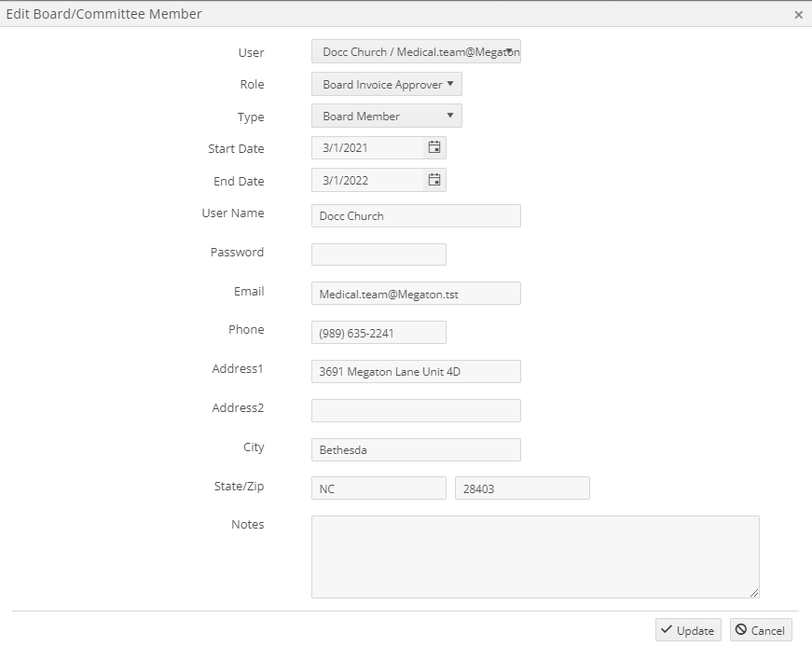Viewport: 812px width, 660px height.
Task: Click the Phone number field
Action: tap(378, 332)
